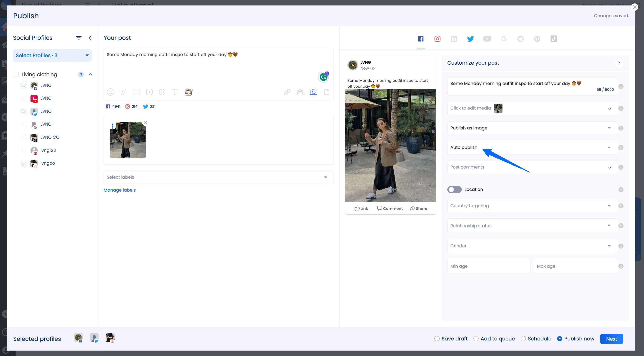Select the Schedule radio option
The width and height of the screenshot is (644, 356).
point(523,339)
